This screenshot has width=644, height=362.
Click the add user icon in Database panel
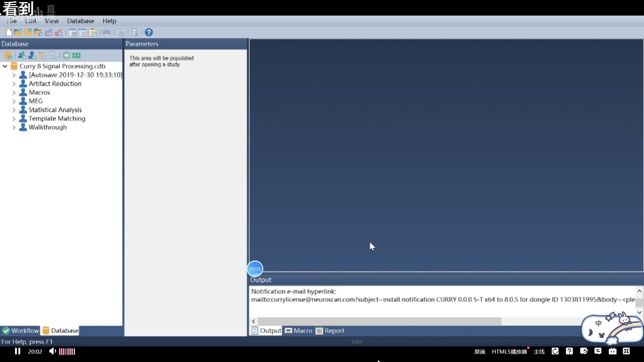(32, 55)
